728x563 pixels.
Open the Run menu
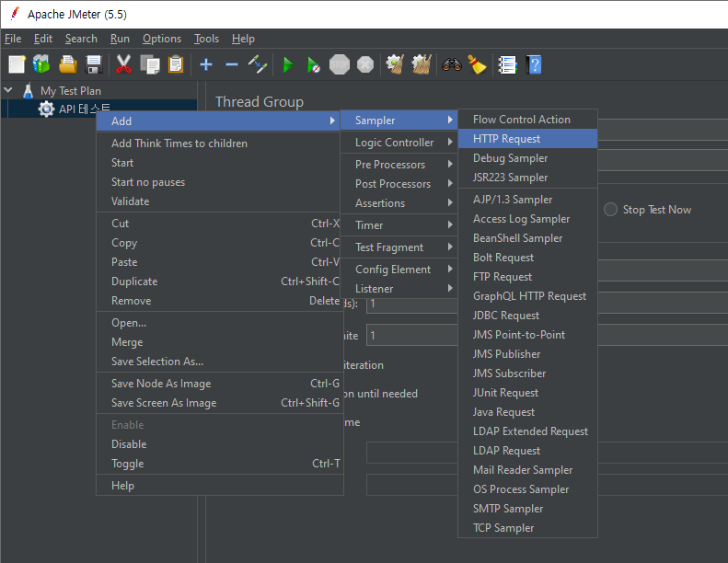120,39
